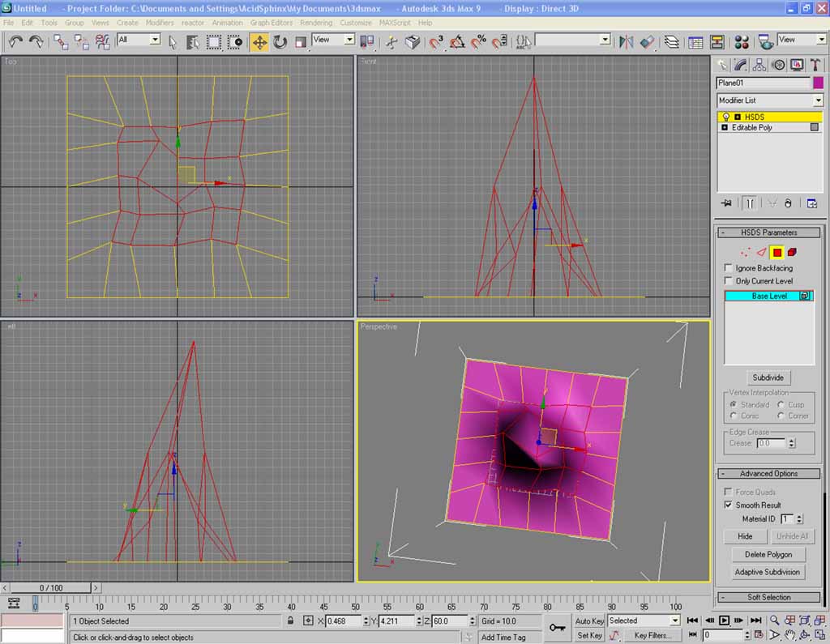Uncheck the Smooth Result checkbox
The height and width of the screenshot is (644, 830).
click(729, 505)
